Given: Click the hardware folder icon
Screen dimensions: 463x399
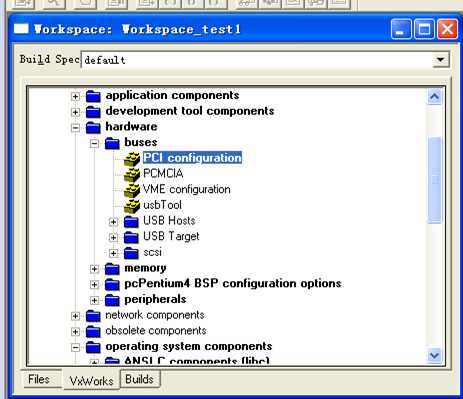Looking at the screenshot, I should tap(93, 127).
